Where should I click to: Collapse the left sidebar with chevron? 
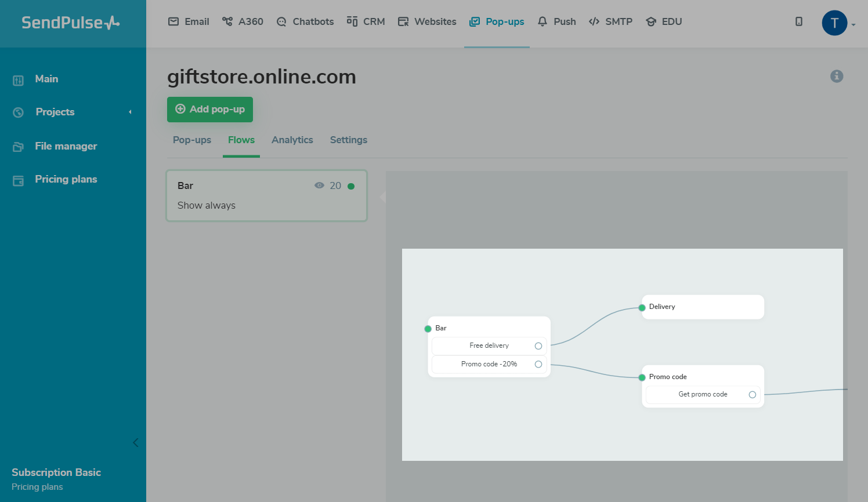135,443
